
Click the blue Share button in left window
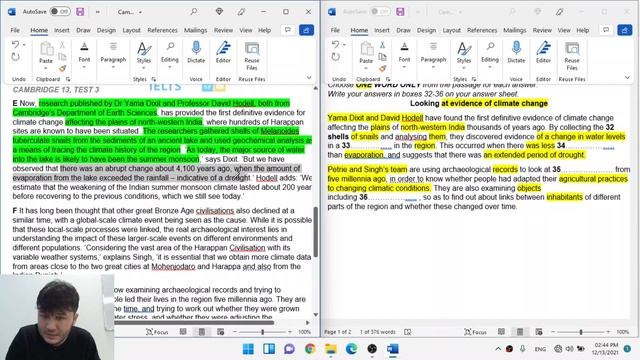306,30
